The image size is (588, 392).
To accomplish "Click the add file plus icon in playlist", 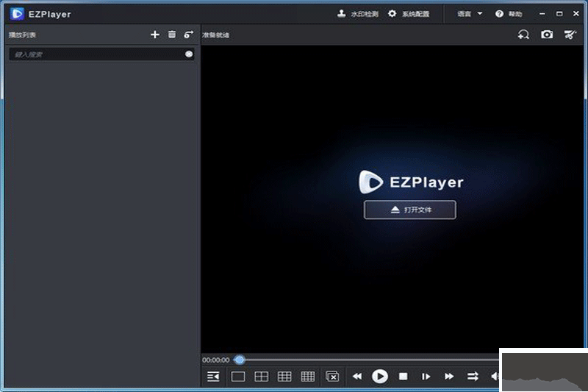I will point(154,35).
